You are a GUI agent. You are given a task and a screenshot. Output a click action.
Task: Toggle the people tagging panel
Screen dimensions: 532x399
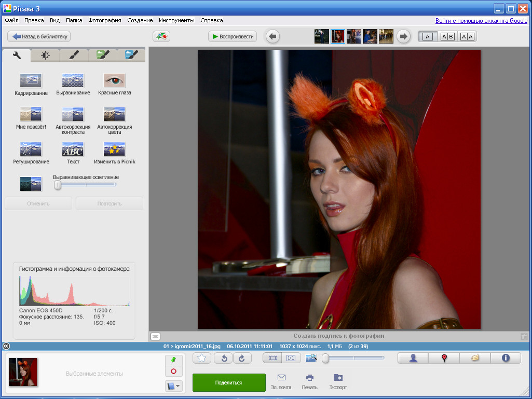[x=413, y=358]
